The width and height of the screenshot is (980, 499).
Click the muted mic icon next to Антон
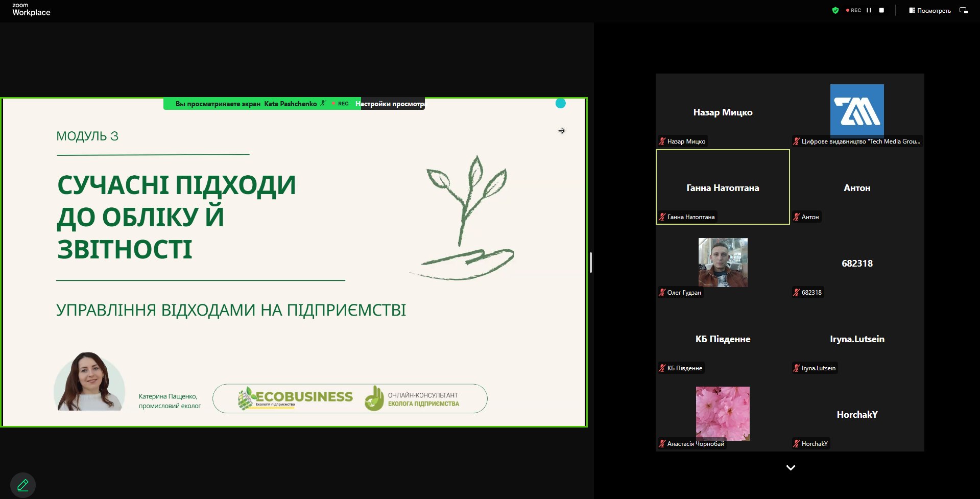pyautogui.click(x=797, y=217)
